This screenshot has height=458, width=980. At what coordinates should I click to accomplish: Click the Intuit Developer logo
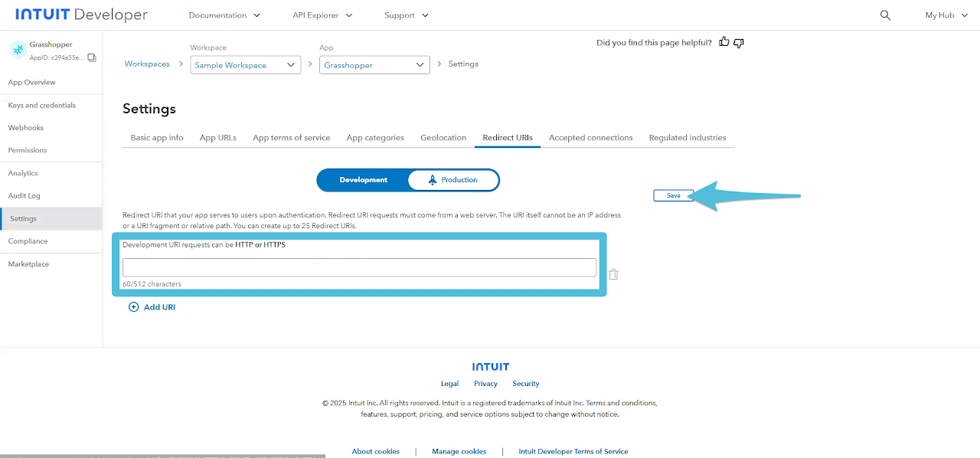point(81,15)
